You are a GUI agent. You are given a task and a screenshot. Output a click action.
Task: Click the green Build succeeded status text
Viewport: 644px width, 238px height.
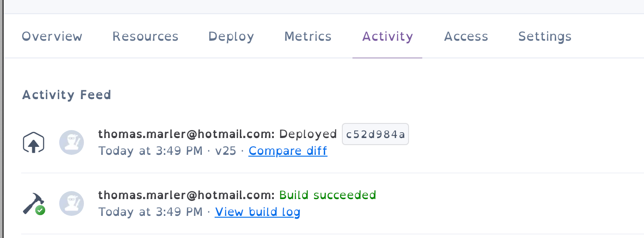coord(328,195)
